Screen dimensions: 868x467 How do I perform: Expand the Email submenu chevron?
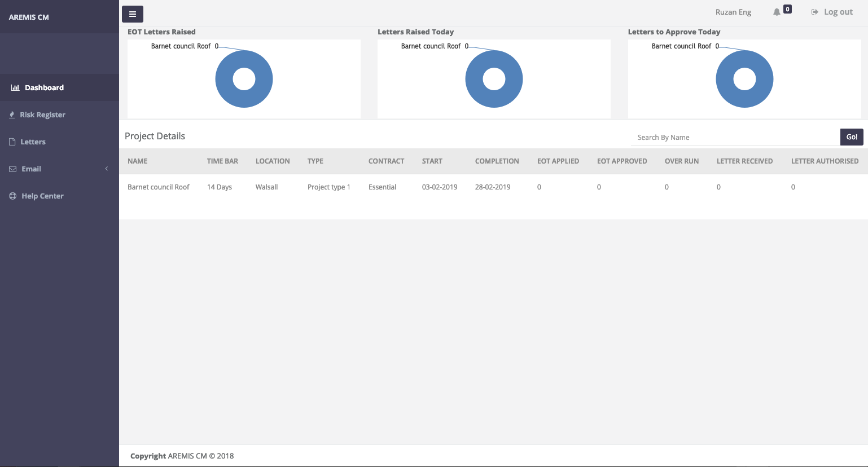point(106,169)
